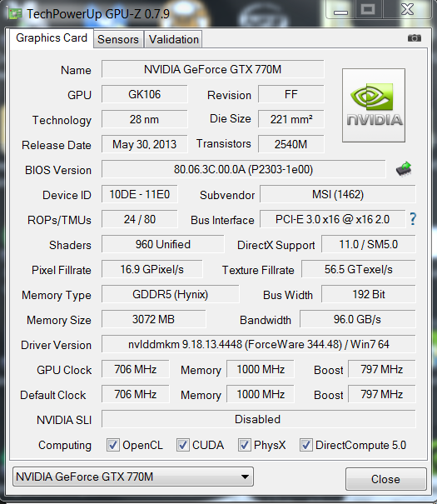Image resolution: width=437 pixels, height=504 pixels.
Task: Click the GPU Clock row Boost 797 MHz field
Action: click(382, 369)
